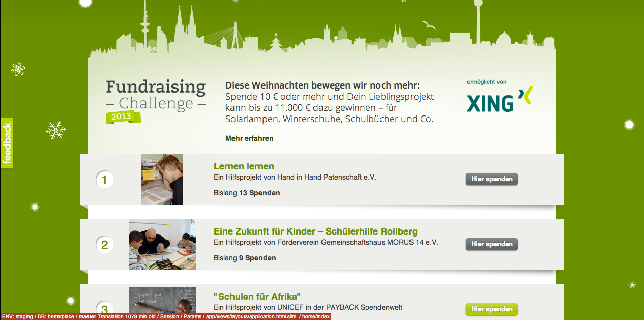Open Eine Zukunft für Kinder project link

pyautogui.click(x=315, y=231)
